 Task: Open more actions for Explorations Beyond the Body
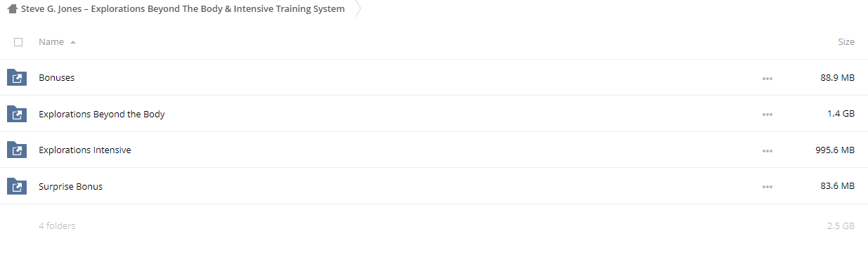click(767, 115)
